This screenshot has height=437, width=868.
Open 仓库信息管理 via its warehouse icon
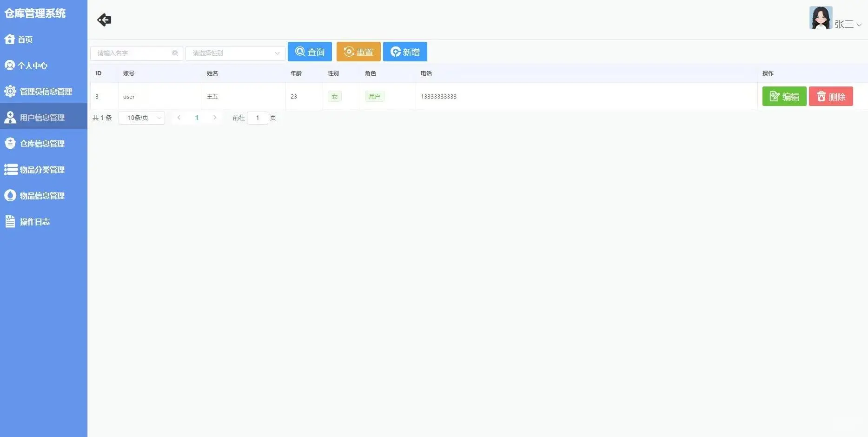point(10,143)
